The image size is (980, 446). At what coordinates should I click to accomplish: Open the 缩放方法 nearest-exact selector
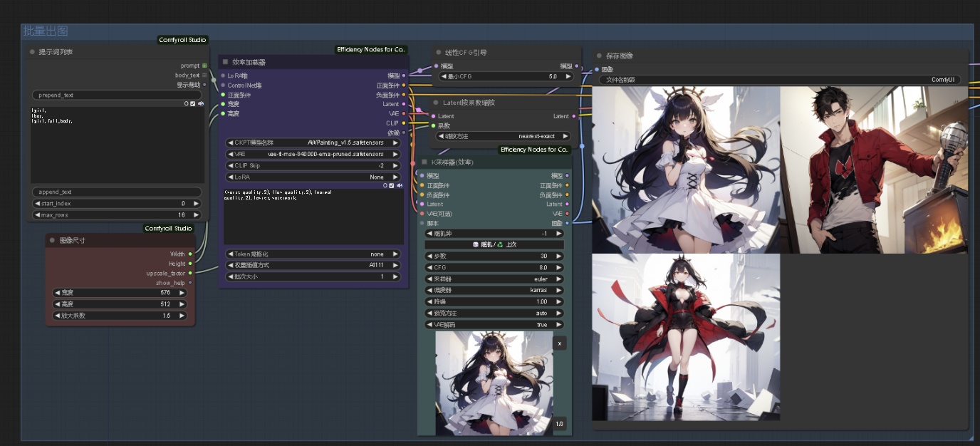[504, 136]
